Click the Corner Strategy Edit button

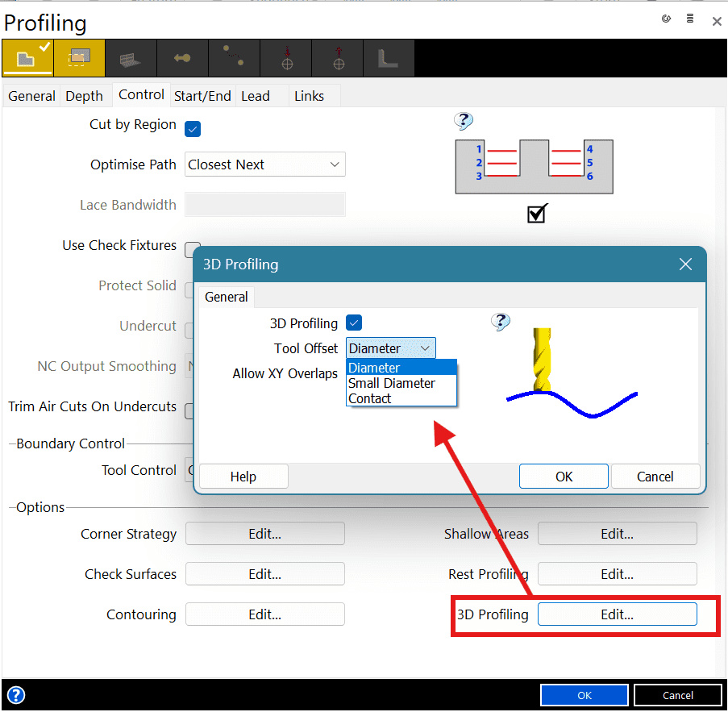point(264,534)
